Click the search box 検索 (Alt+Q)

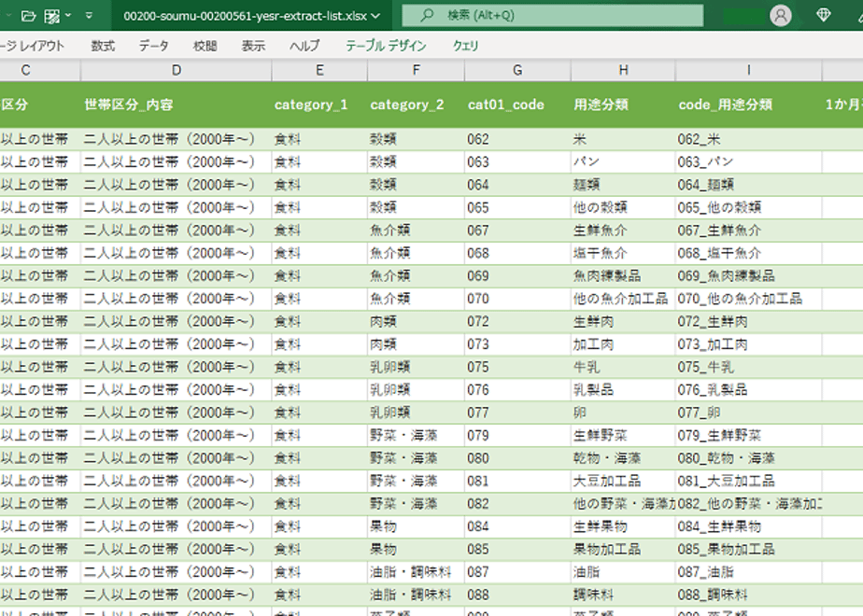pyautogui.click(x=553, y=15)
